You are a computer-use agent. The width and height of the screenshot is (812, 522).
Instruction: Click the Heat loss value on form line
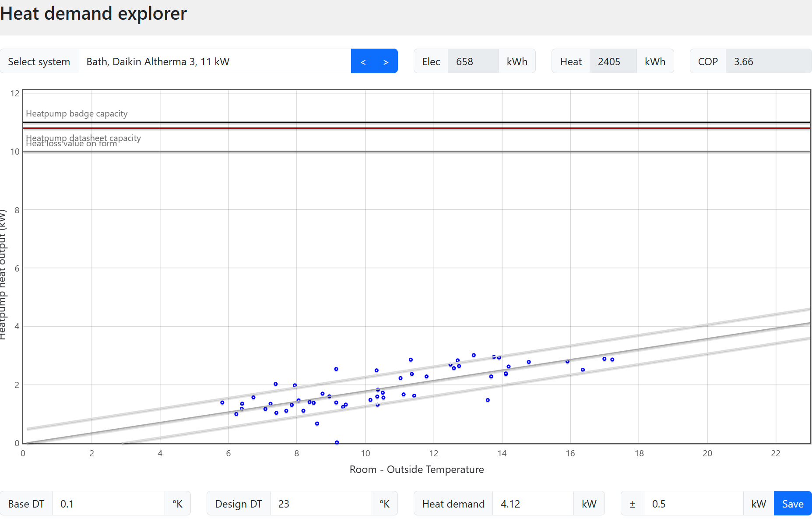(416, 152)
